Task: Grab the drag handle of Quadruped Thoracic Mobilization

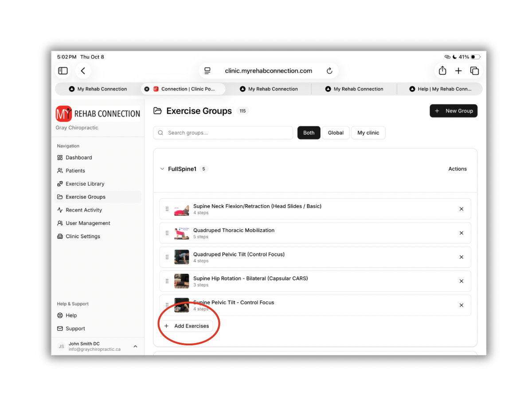Action: coord(167,233)
